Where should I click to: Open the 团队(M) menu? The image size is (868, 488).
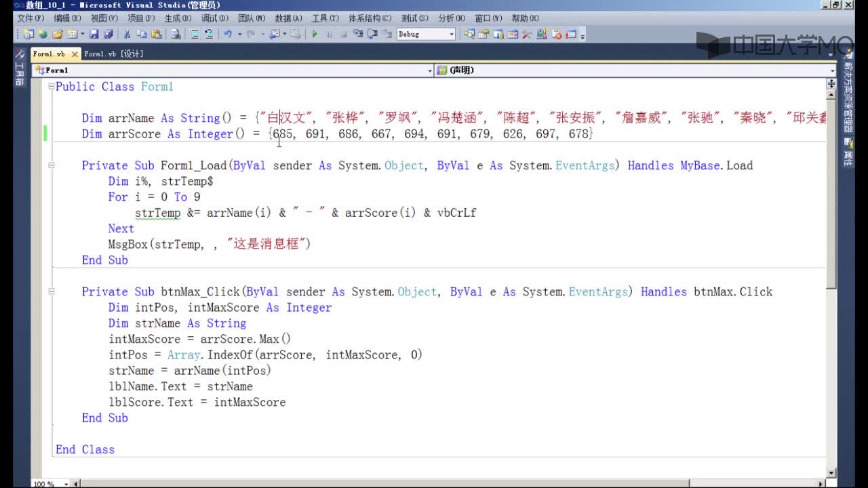point(252,18)
